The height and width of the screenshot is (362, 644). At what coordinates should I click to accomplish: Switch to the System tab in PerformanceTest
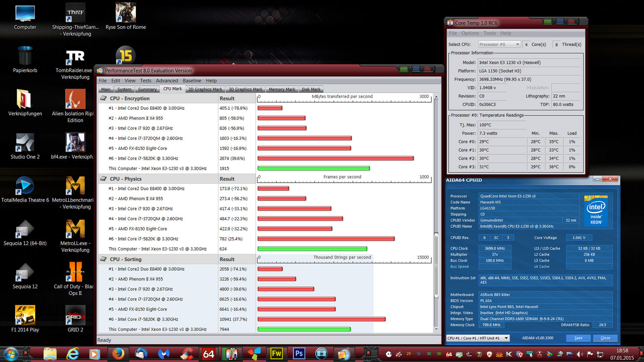(124, 89)
